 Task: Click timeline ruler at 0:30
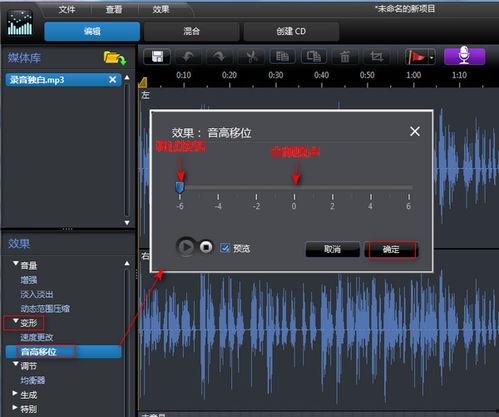(276, 75)
